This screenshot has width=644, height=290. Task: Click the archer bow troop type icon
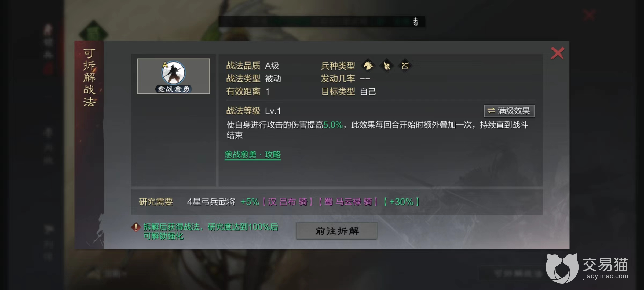(405, 66)
